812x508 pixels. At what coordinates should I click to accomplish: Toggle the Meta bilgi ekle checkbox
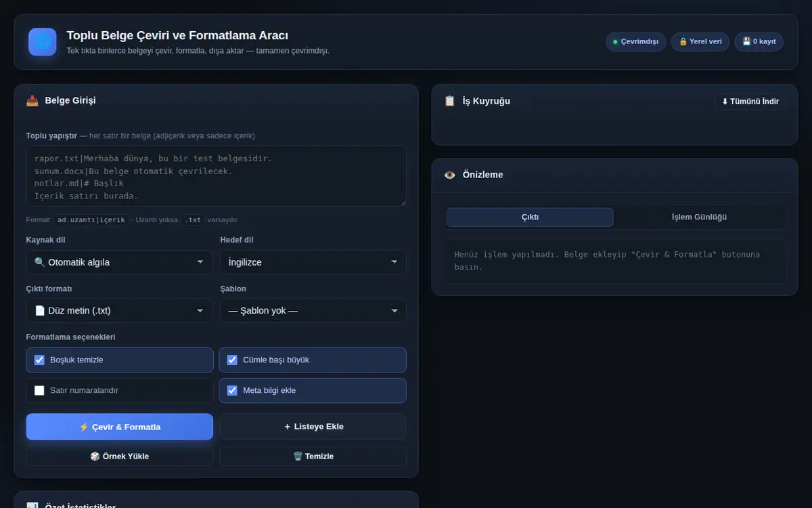pyautogui.click(x=232, y=391)
